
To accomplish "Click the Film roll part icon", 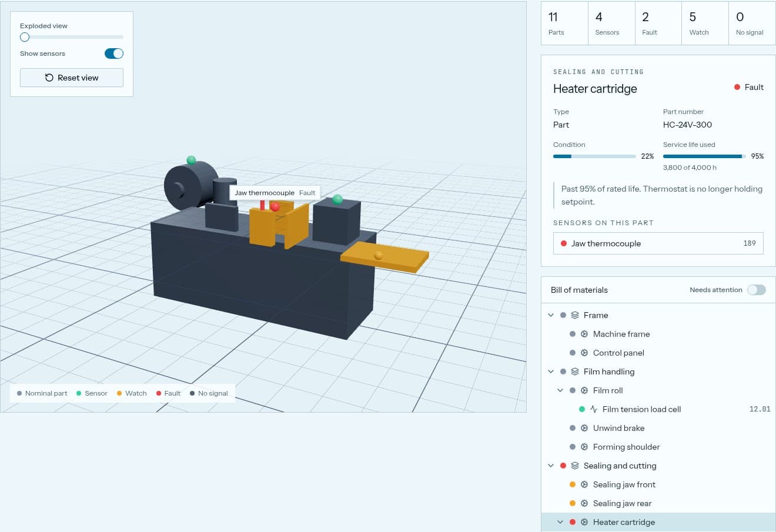I will point(584,390).
